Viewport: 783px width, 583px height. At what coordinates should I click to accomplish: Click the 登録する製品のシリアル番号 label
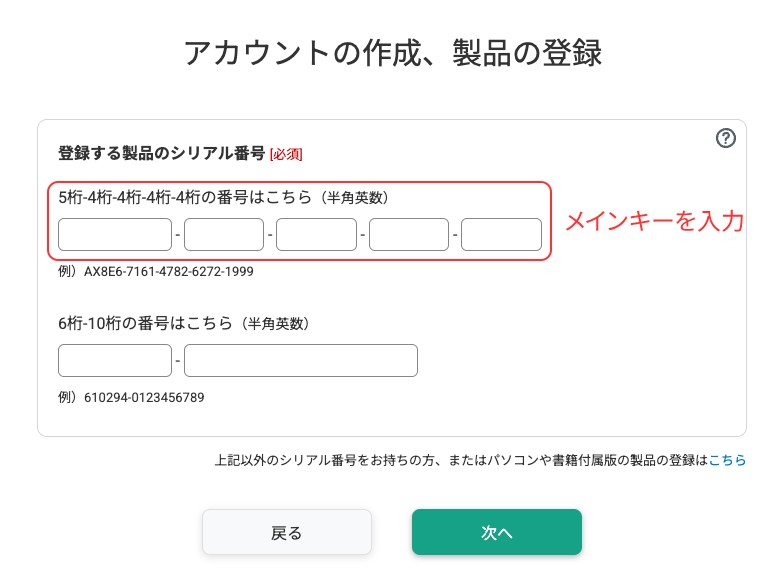pos(161,153)
